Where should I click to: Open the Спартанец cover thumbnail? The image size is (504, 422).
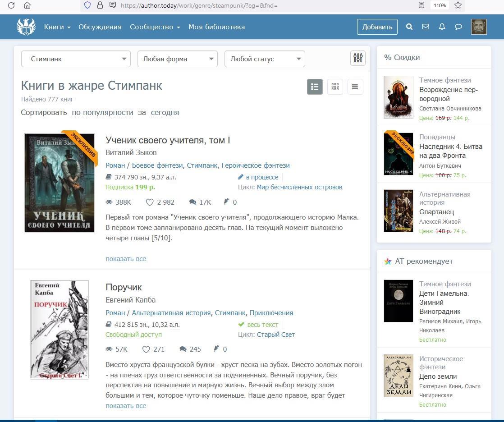(x=398, y=211)
